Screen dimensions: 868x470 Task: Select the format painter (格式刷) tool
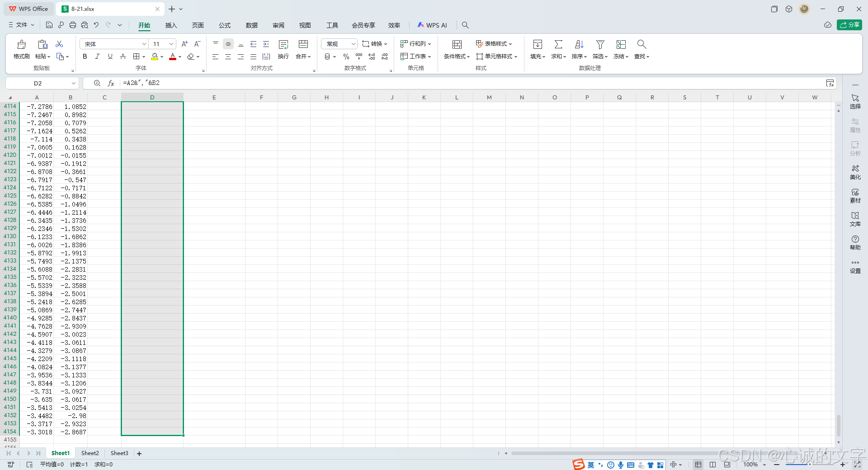click(x=21, y=50)
